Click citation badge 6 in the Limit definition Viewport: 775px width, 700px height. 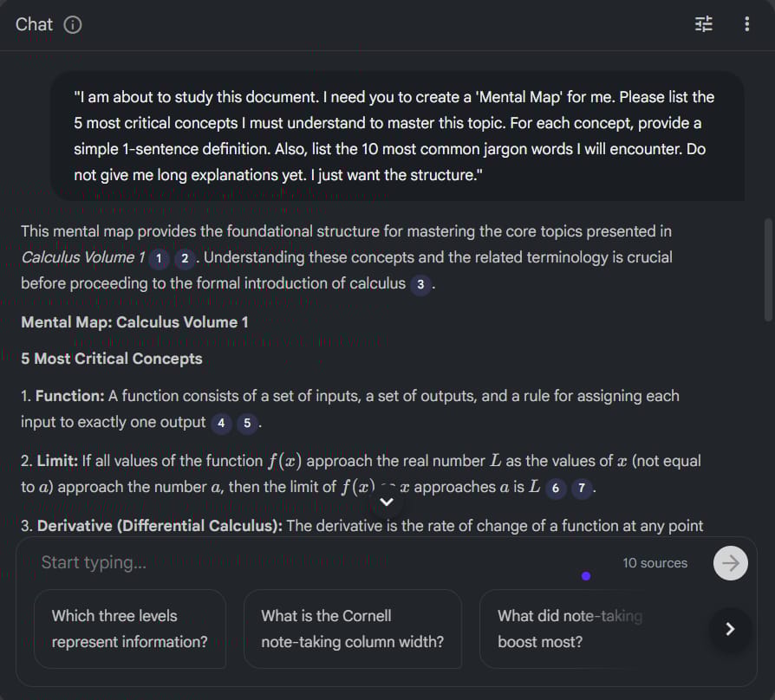[x=556, y=489]
